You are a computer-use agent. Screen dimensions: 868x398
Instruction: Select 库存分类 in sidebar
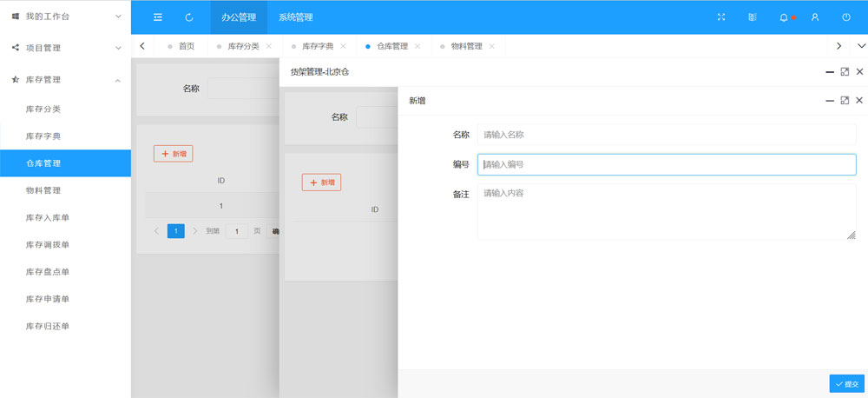pos(65,109)
